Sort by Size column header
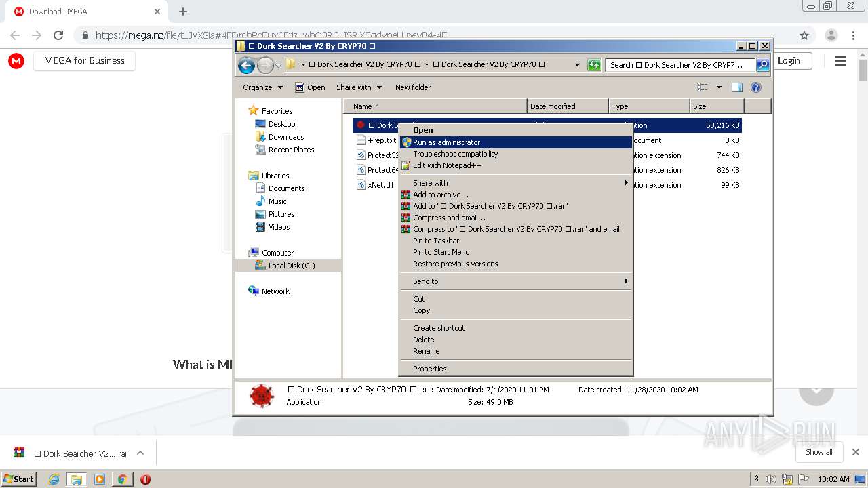868x488 pixels. [x=717, y=106]
